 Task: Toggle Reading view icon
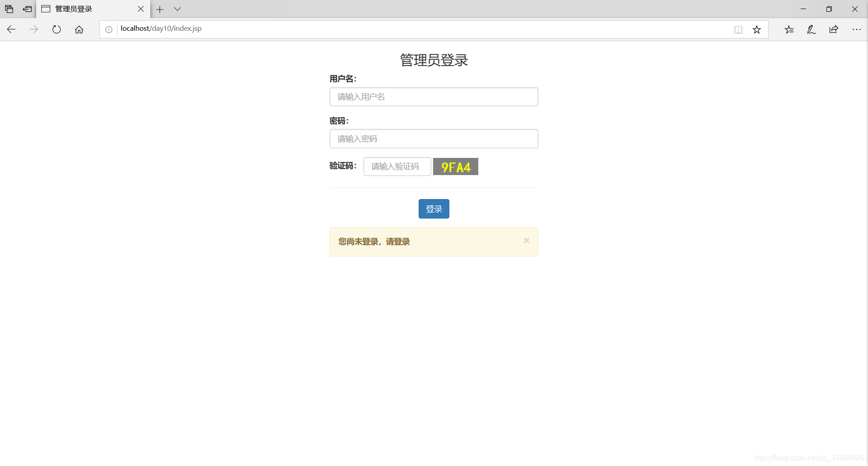point(738,30)
